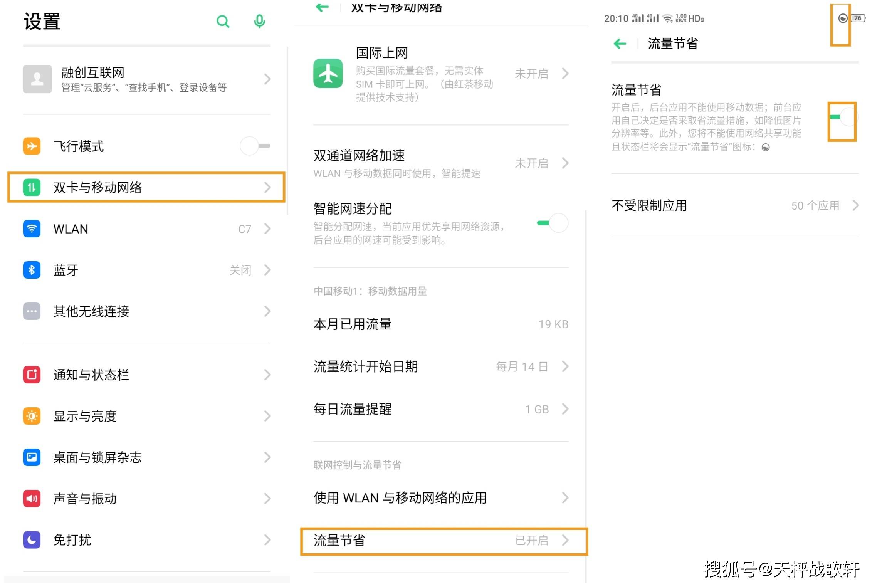Tap the first 4G signal indicator
Screen dimensions: 882x588
click(638, 18)
